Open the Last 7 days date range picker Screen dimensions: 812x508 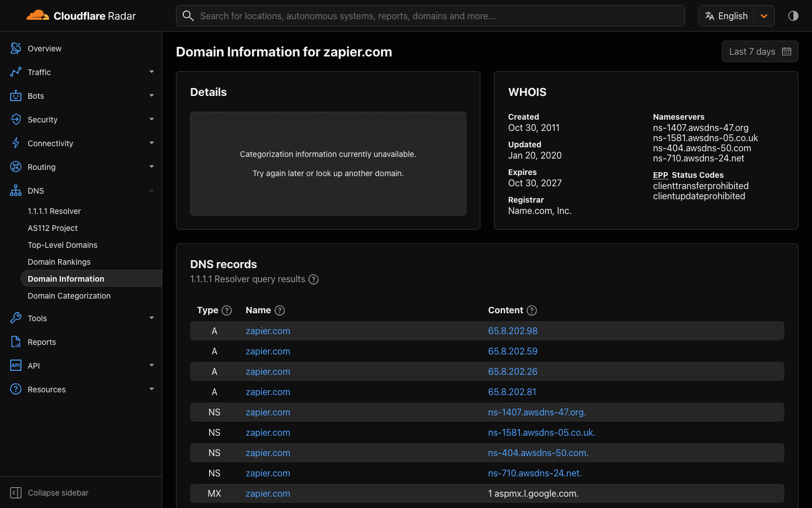(x=760, y=51)
